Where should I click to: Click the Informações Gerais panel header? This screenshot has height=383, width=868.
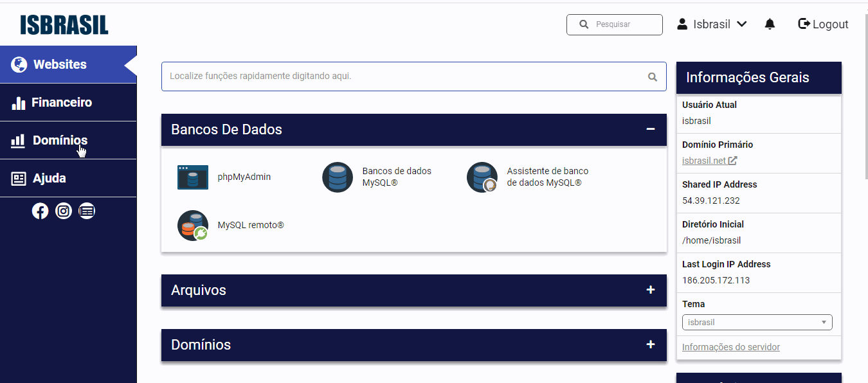click(759, 78)
